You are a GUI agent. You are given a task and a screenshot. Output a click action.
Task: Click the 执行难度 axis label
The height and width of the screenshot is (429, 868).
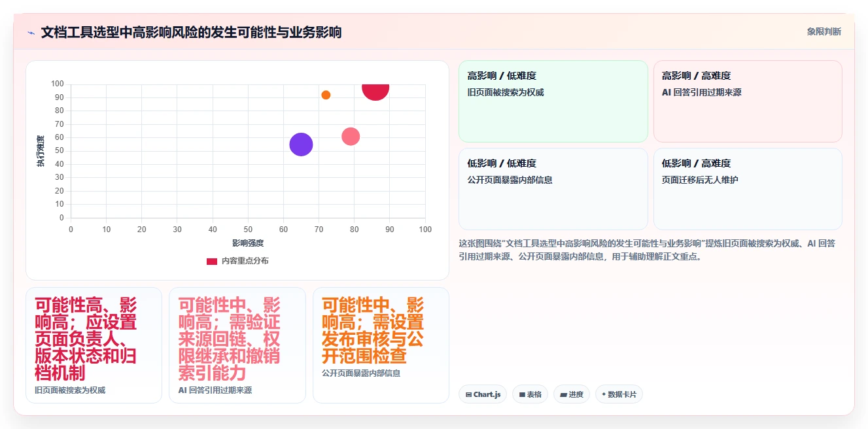[x=41, y=151]
